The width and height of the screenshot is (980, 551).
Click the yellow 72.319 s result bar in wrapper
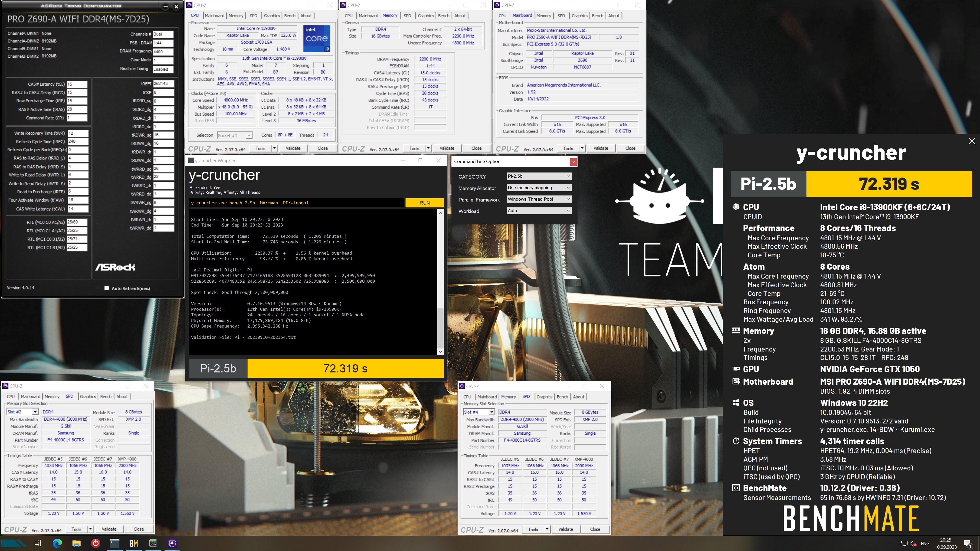coord(346,368)
